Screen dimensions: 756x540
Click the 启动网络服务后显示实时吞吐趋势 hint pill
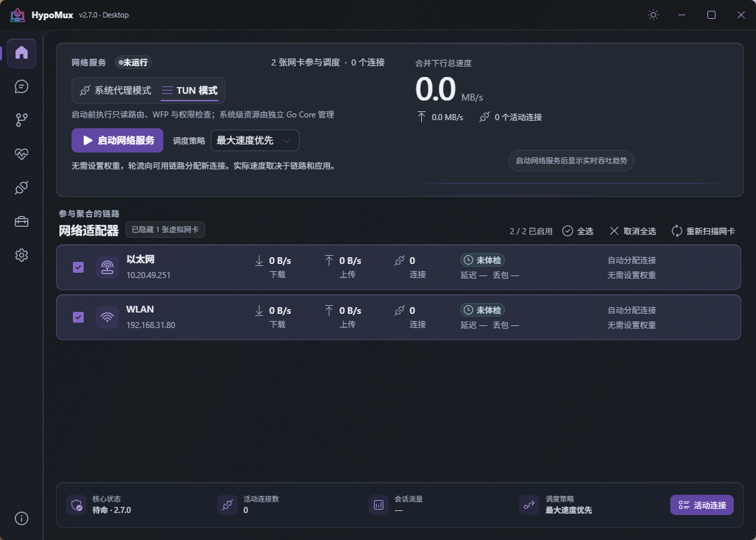click(x=571, y=161)
